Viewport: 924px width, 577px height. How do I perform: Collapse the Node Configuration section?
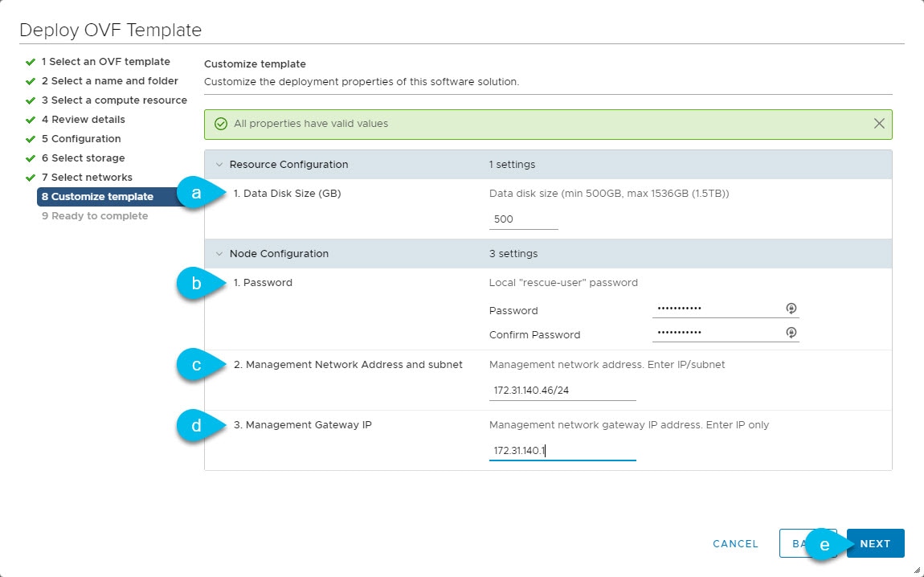click(x=219, y=253)
